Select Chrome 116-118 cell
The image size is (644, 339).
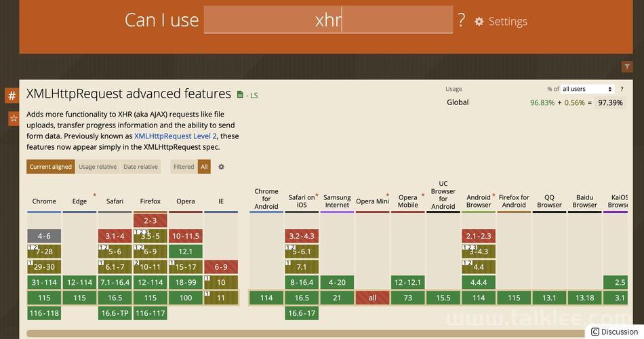(x=44, y=313)
